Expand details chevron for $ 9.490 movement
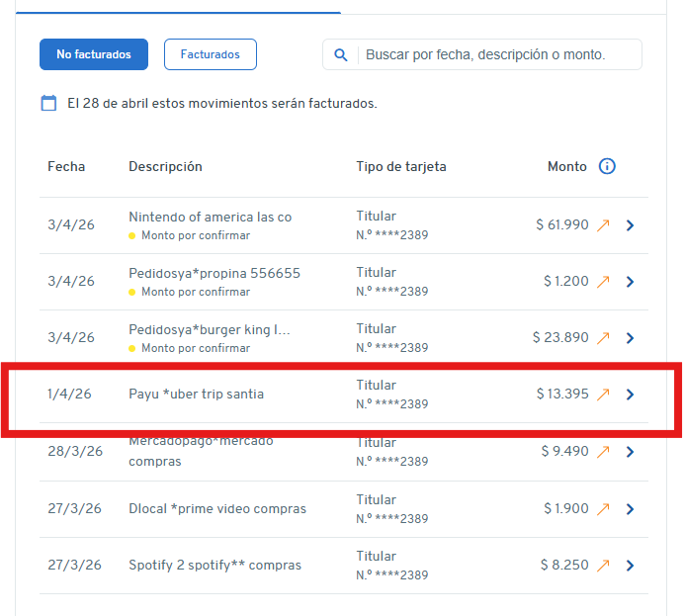The width and height of the screenshot is (684, 616). (630, 452)
